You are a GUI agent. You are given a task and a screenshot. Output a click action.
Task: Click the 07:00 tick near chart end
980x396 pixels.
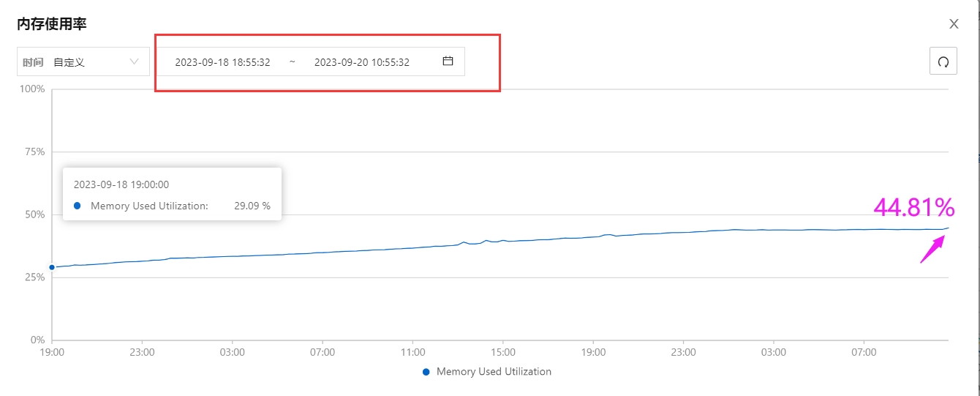point(864,352)
